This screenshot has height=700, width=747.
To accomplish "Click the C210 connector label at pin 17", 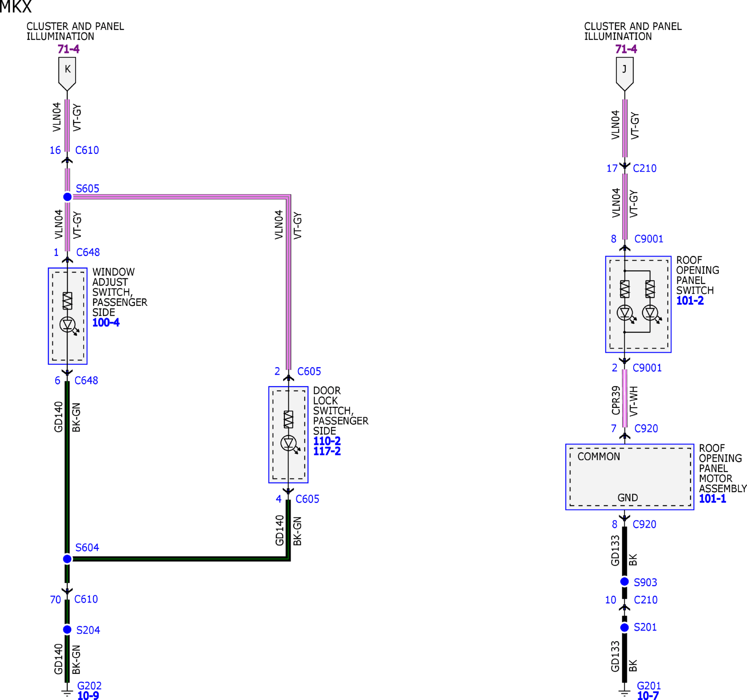I will click(645, 168).
